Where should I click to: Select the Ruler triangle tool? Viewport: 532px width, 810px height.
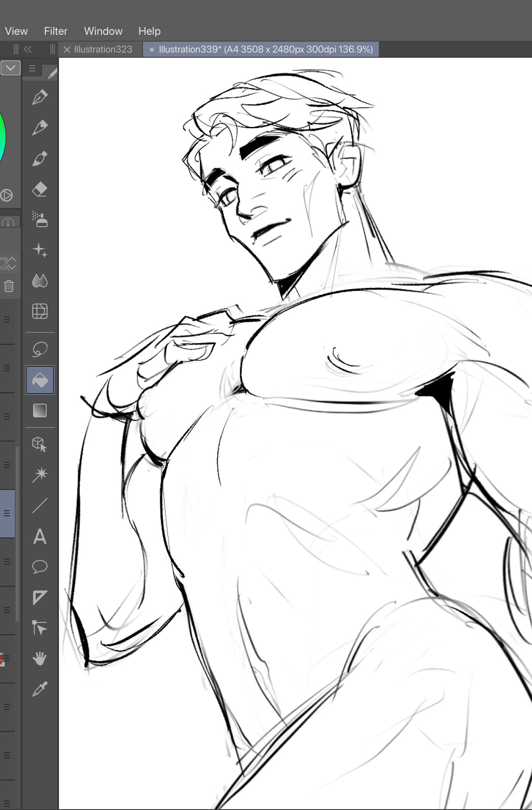pyautogui.click(x=40, y=597)
